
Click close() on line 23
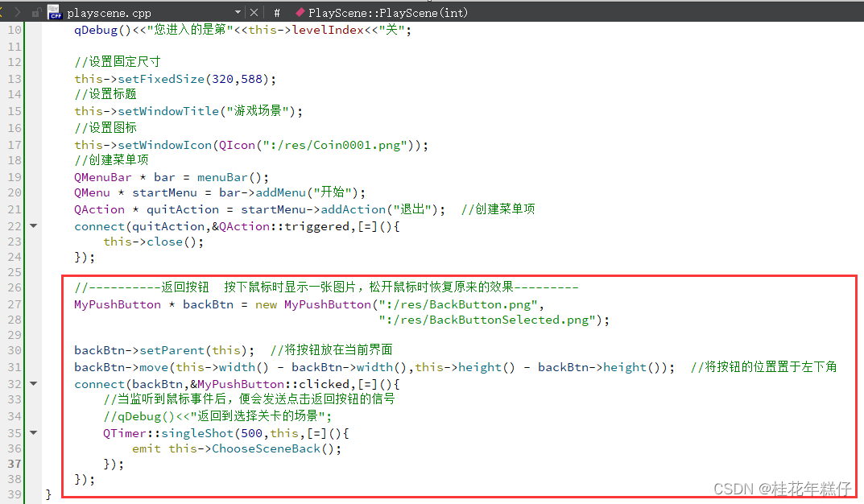pyautogui.click(x=172, y=242)
